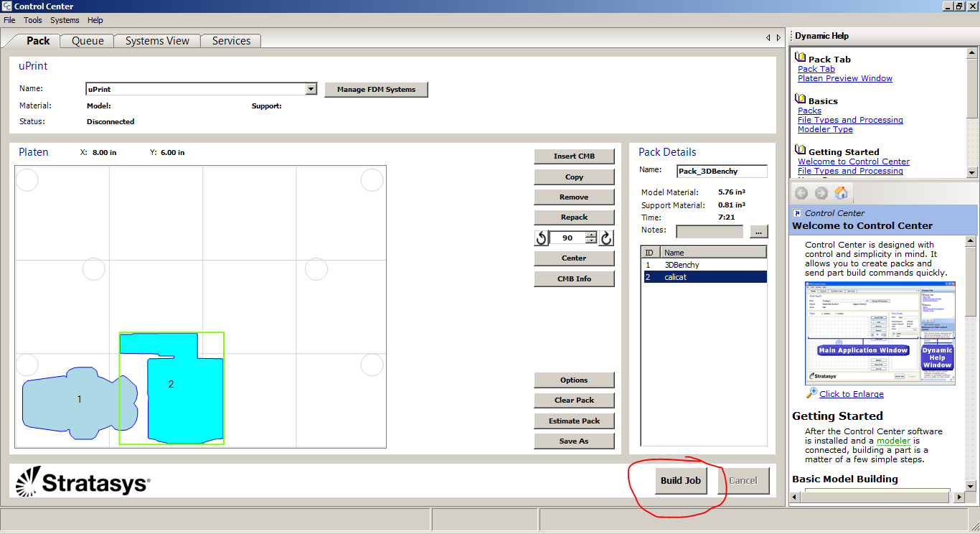Click the magnifier enlarge icon
This screenshot has width=980, height=534.
pos(811,393)
